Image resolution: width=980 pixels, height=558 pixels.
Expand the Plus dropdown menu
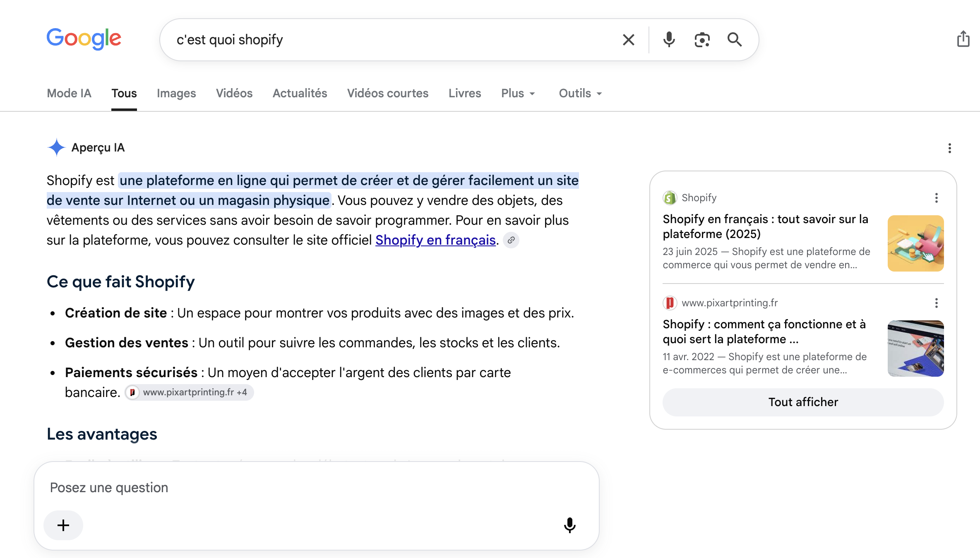(518, 94)
